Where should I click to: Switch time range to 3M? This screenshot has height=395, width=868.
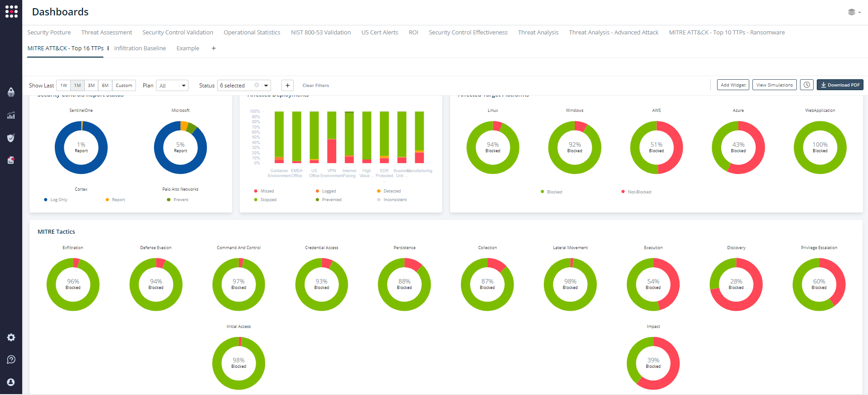91,86
